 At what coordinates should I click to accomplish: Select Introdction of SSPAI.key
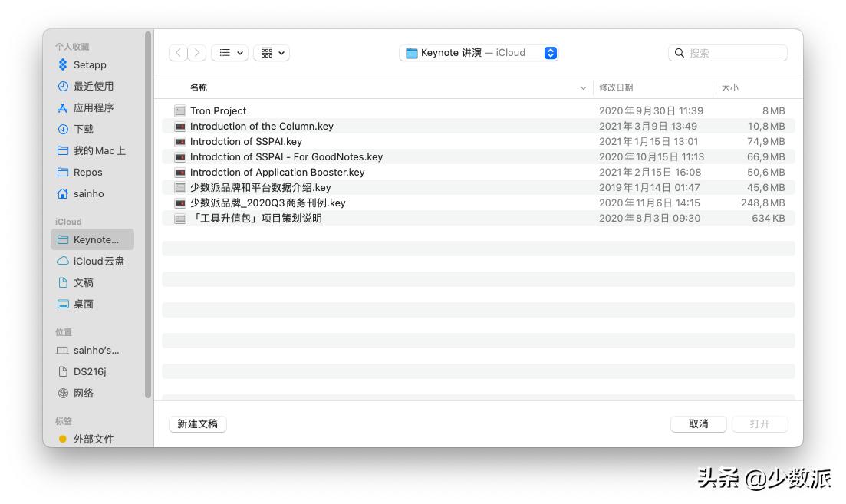pyautogui.click(x=478, y=141)
